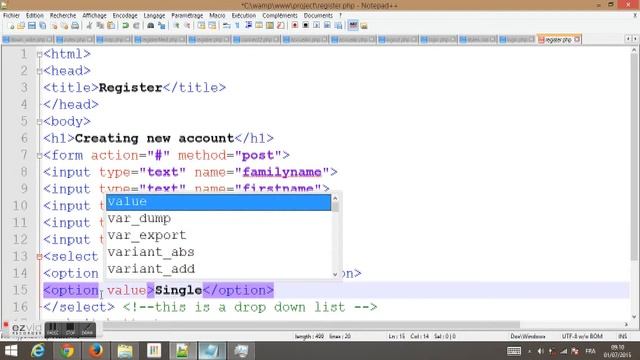Viewport: 640px width, 360px height.
Task: Save the current file via toolbar
Action: point(32,26)
